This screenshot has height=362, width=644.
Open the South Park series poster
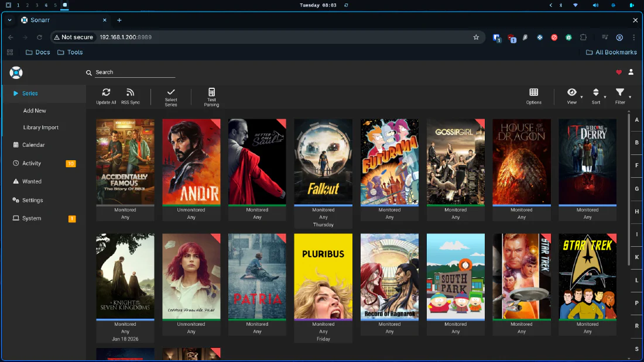(x=455, y=276)
